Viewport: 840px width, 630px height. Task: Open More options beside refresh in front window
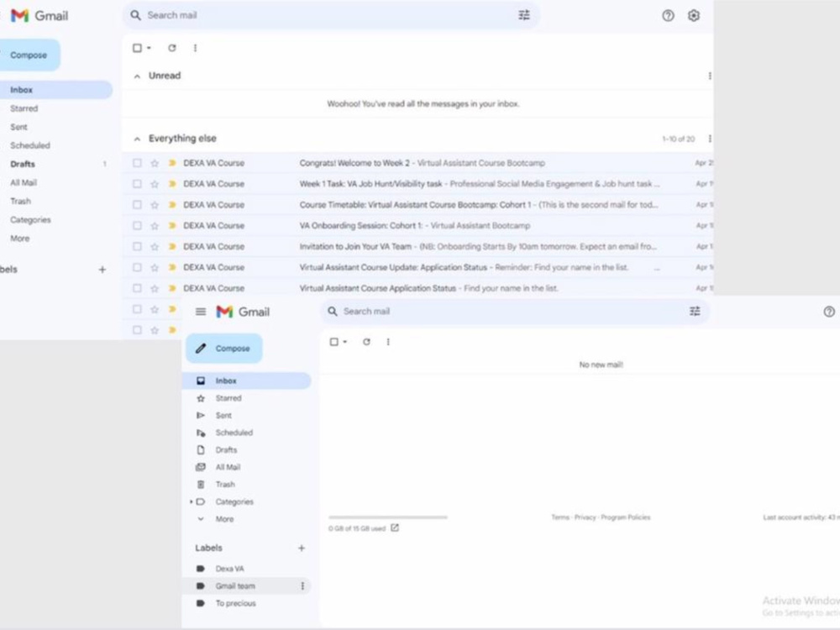(388, 342)
